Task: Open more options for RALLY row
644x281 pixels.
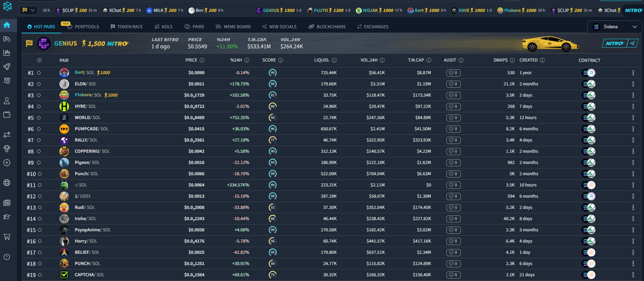Action: point(633,140)
